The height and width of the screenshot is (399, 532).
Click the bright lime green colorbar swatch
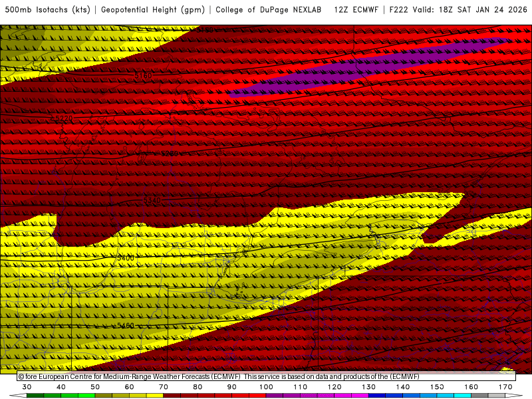tap(86, 396)
